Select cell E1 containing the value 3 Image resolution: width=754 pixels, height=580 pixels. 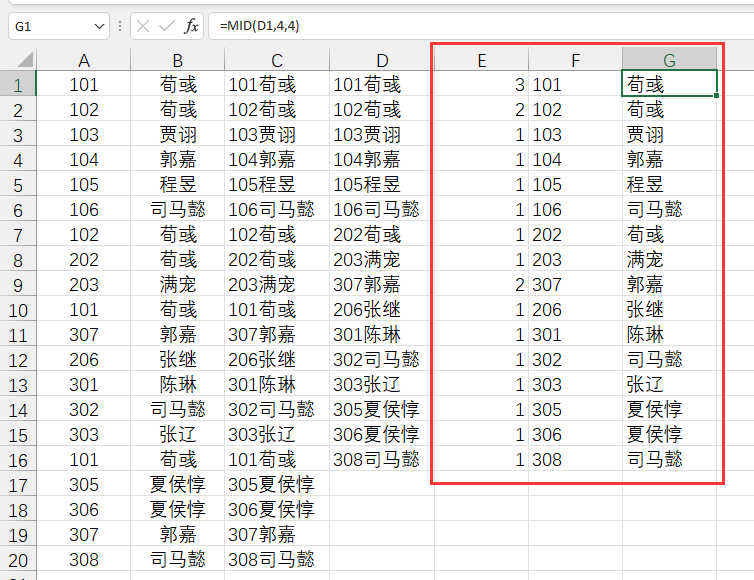coord(481,85)
